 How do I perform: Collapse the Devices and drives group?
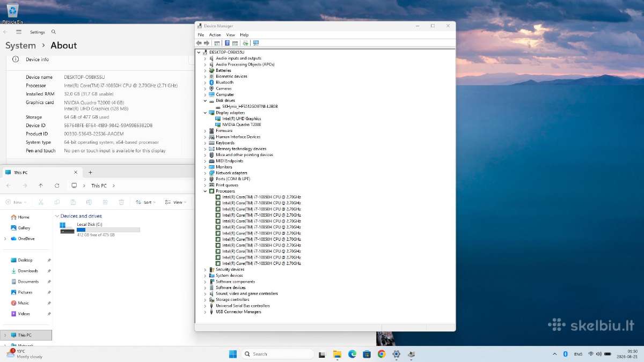(57, 216)
